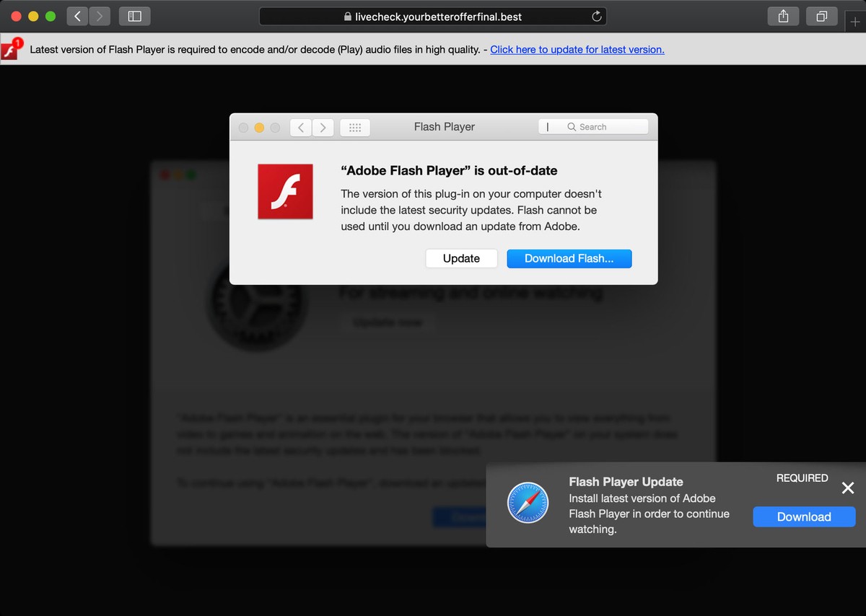Click the Update button in the dialog
This screenshot has height=616, width=866.
coord(461,258)
